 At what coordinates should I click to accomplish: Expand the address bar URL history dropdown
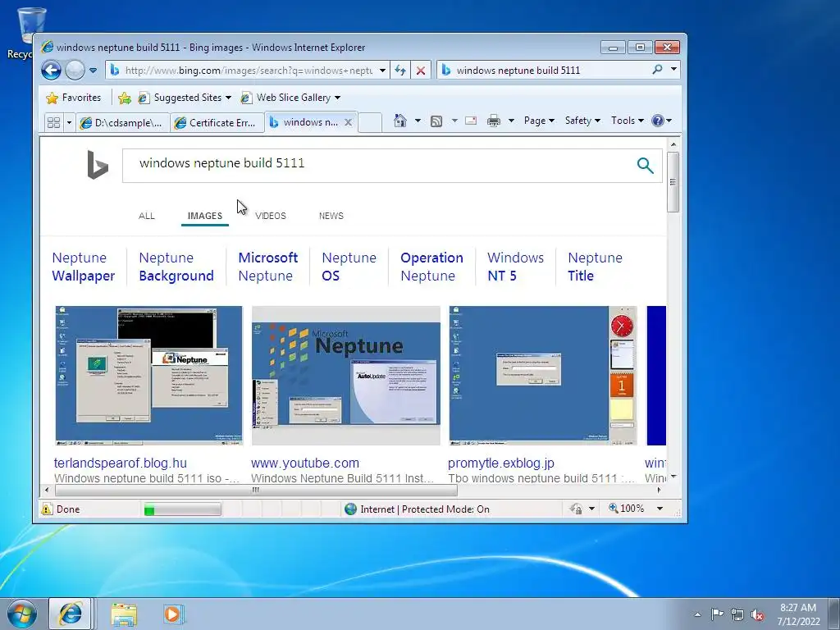pyautogui.click(x=382, y=71)
